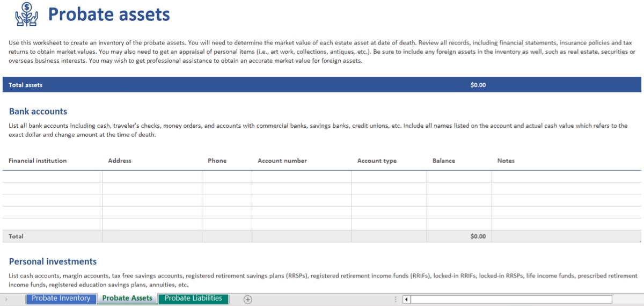
Task: Select the Bank accounts Total row label
Action: tap(16, 236)
